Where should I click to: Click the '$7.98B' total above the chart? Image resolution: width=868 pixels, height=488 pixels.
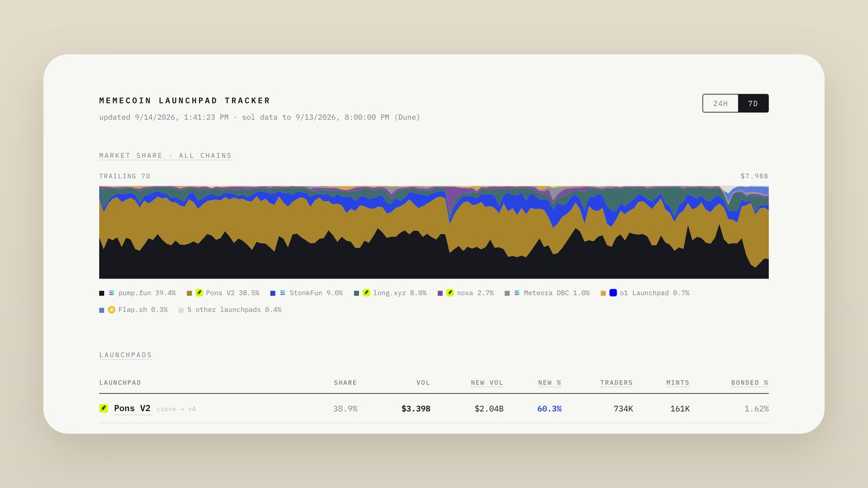click(x=755, y=176)
